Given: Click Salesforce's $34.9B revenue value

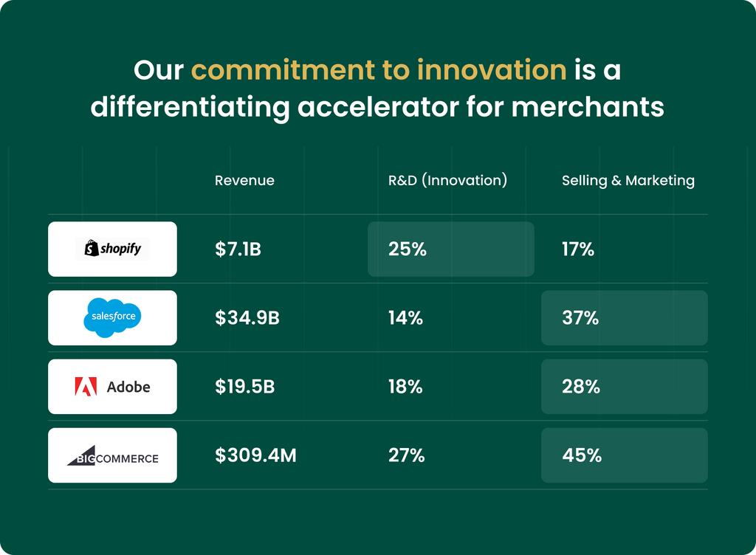Looking at the screenshot, I should coord(247,318).
